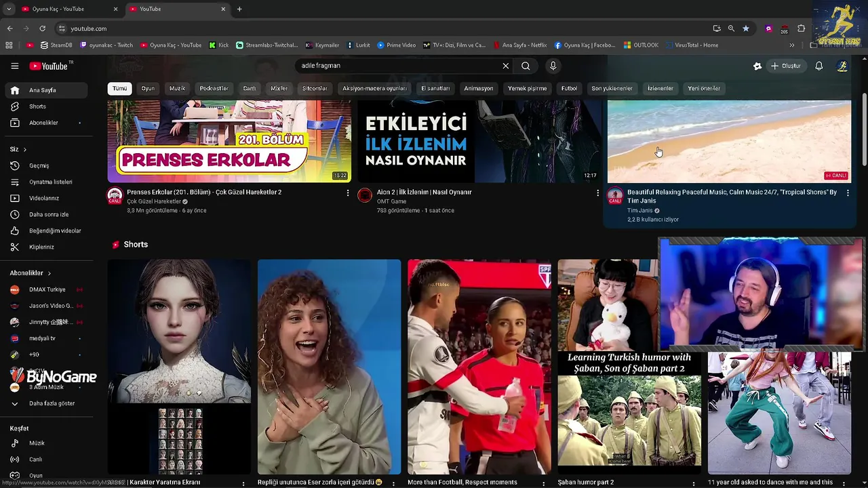Open the SteamDB bookmark
The width and height of the screenshot is (868, 488).
click(56, 45)
